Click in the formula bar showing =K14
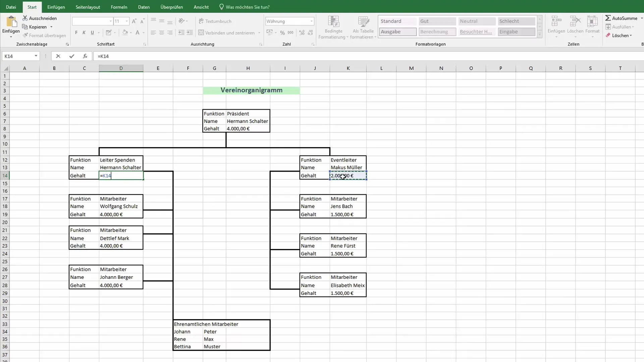This screenshot has width=644, height=362. point(369,56)
